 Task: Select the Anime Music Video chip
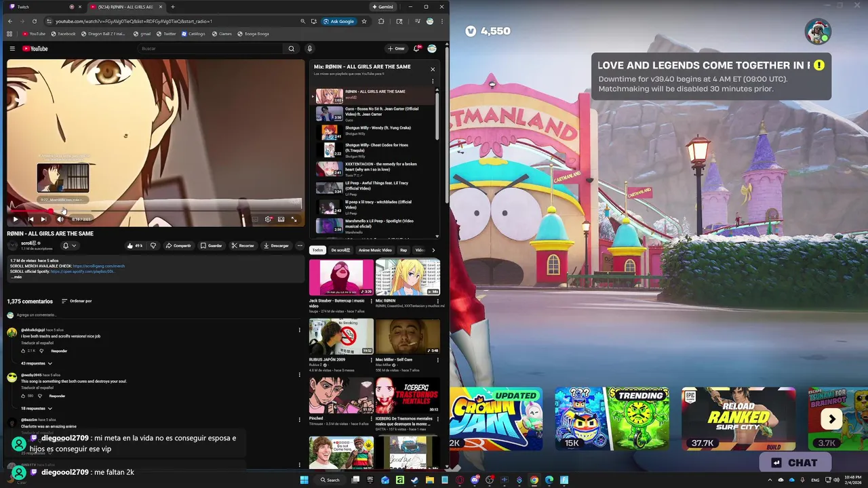(375, 250)
